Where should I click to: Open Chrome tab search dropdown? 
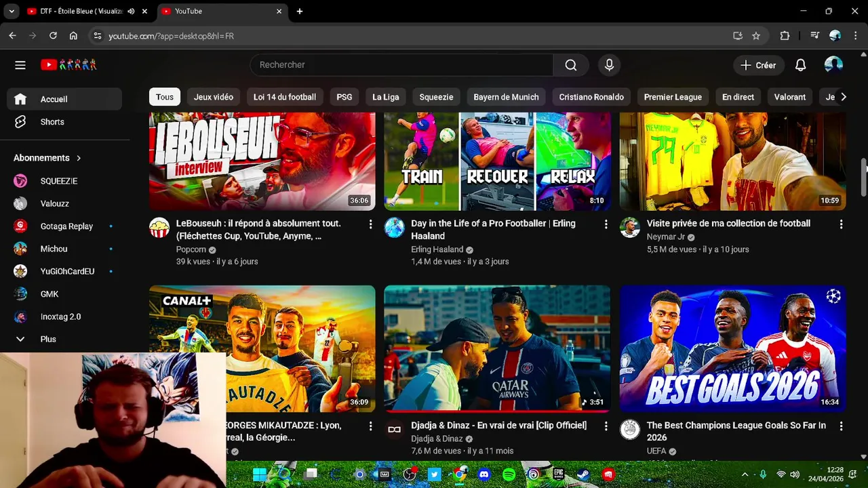coord(12,12)
